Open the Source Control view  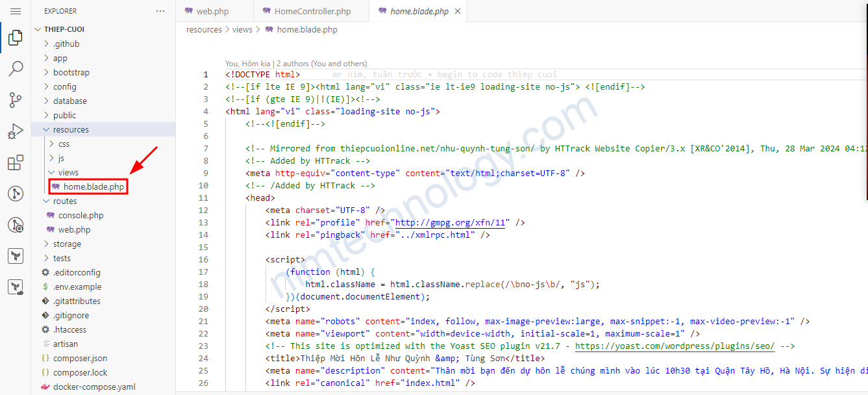pyautogui.click(x=16, y=99)
